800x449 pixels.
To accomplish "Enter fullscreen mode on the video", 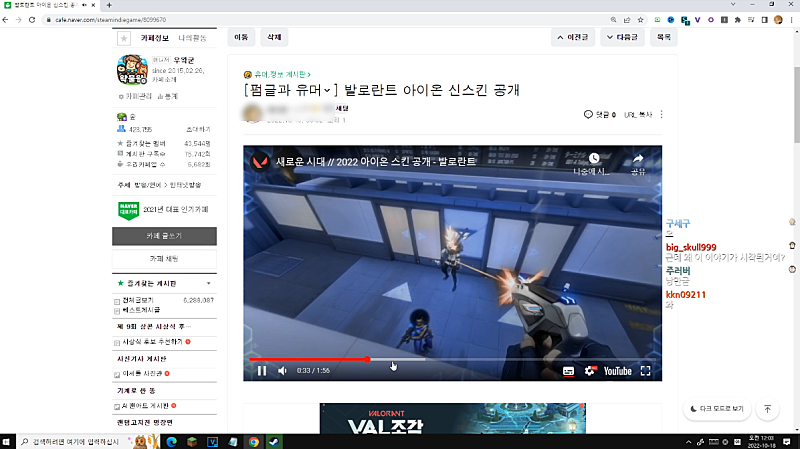I will (x=645, y=371).
